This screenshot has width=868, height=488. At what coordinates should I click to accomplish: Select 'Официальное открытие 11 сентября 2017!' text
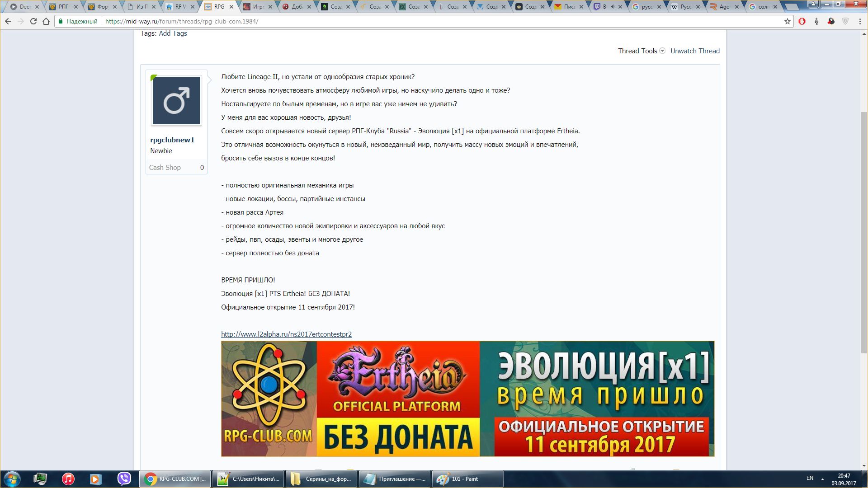[x=288, y=307]
